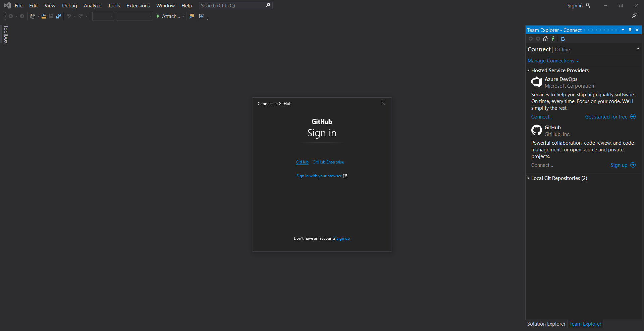
Task: Sign in with your browser link
Action: pyautogui.click(x=319, y=176)
